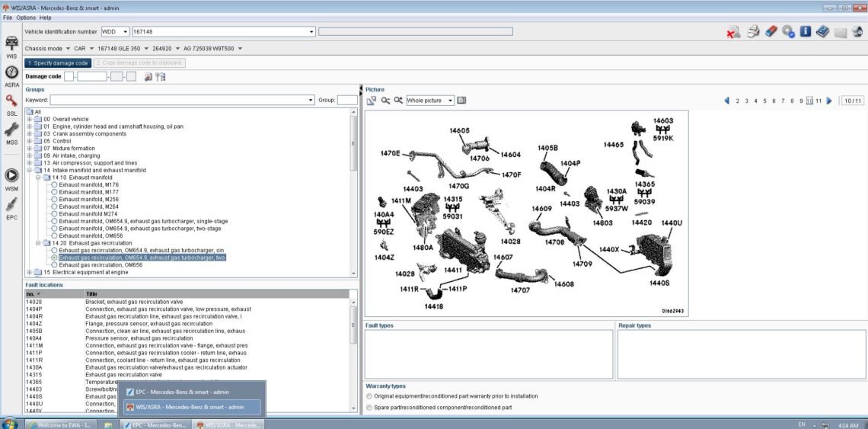The height and width of the screenshot is (429, 868).
Task: Open the WDD prefix dropdown
Action: pyautogui.click(x=125, y=31)
